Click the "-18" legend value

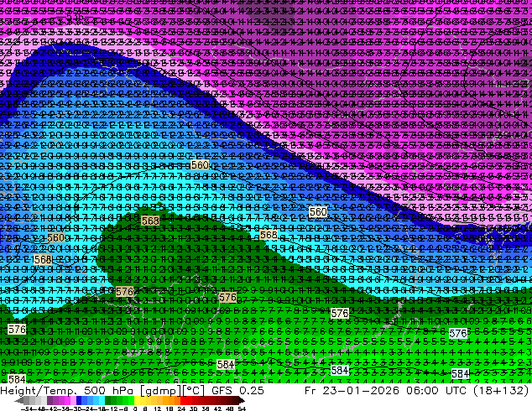99,408
